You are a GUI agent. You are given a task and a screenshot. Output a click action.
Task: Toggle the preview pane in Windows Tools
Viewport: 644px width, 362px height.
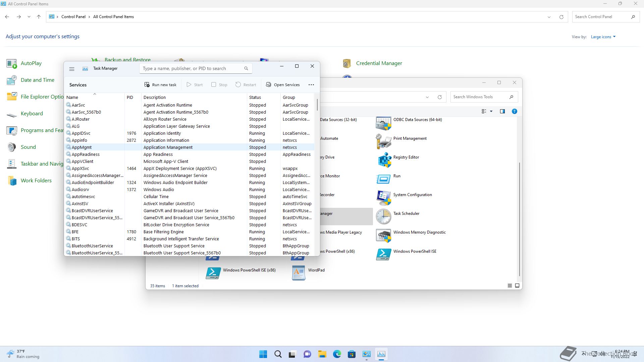click(502, 111)
